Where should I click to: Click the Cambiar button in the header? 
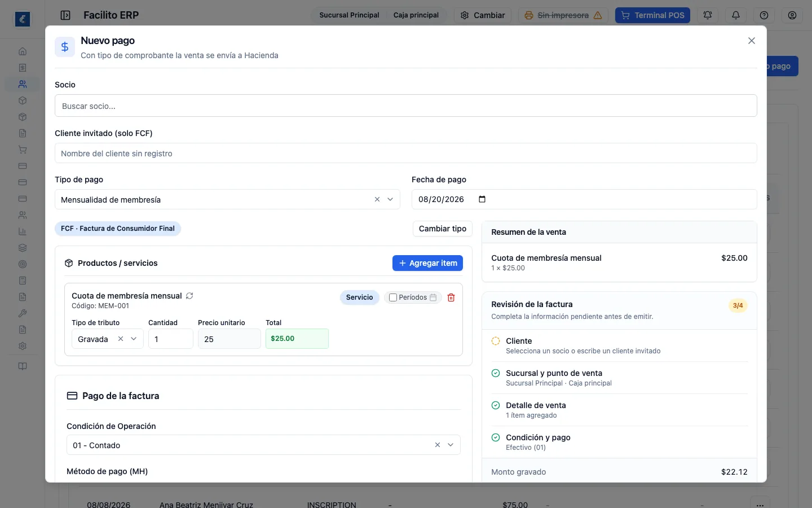(483, 15)
